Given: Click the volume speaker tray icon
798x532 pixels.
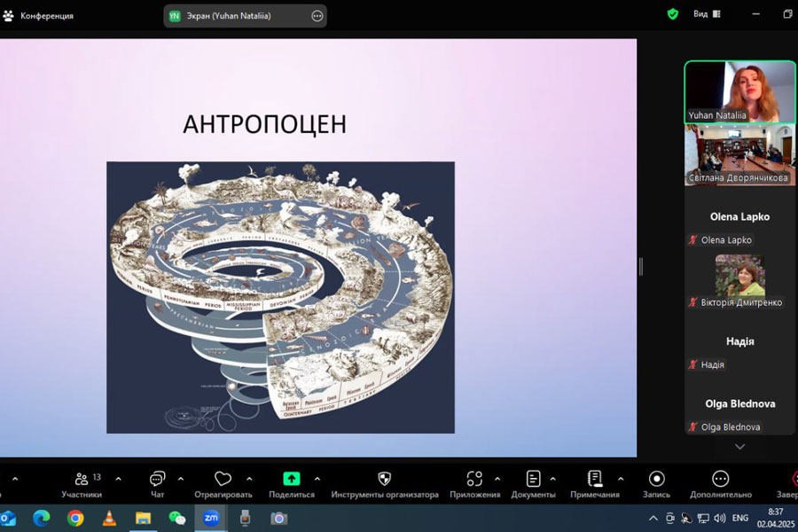Looking at the screenshot, I should coord(719,518).
